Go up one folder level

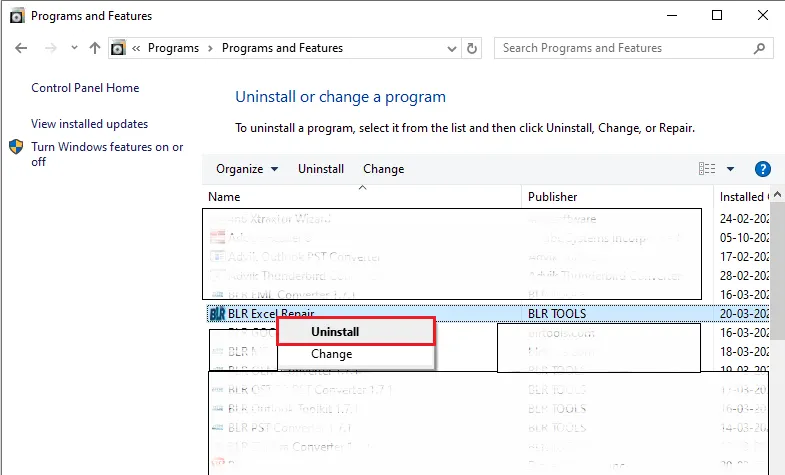pyautogui.click(x=95, y=48)
